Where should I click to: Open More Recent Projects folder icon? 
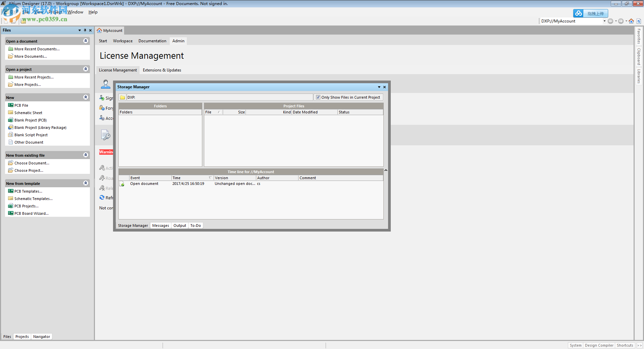(x=11, y=77)
